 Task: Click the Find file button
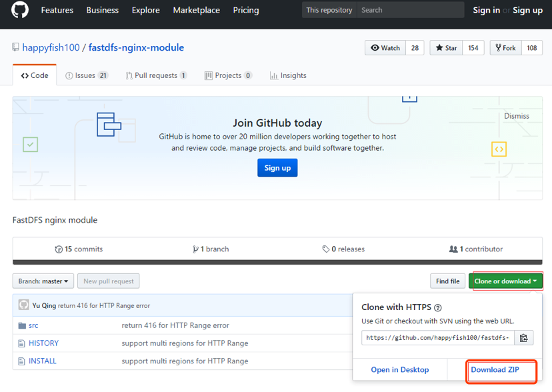tap(448, 281)
